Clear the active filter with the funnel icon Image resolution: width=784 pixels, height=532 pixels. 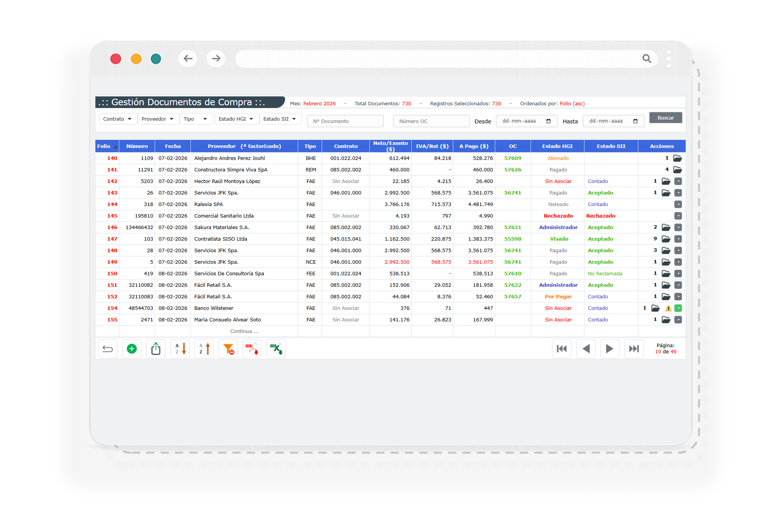(228, 349)
